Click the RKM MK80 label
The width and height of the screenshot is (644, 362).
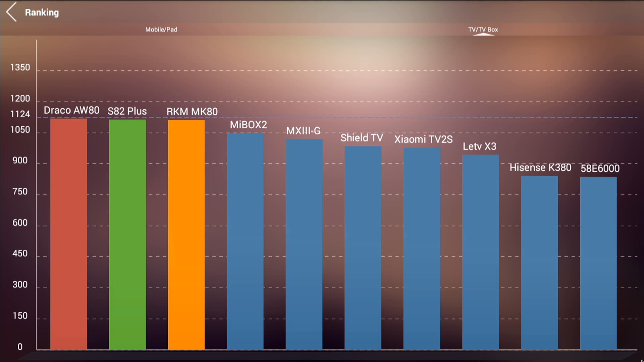tap(192, 112)
